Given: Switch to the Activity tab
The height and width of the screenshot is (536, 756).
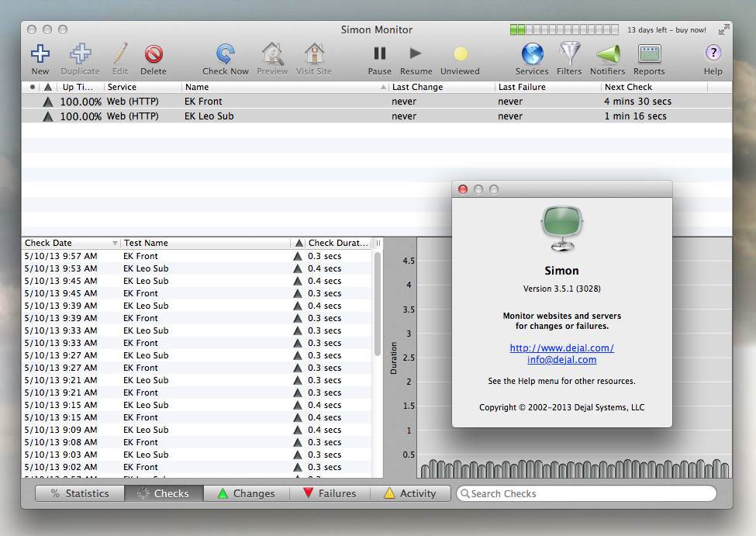Looking at the screenshot, I should coord(410,493).
